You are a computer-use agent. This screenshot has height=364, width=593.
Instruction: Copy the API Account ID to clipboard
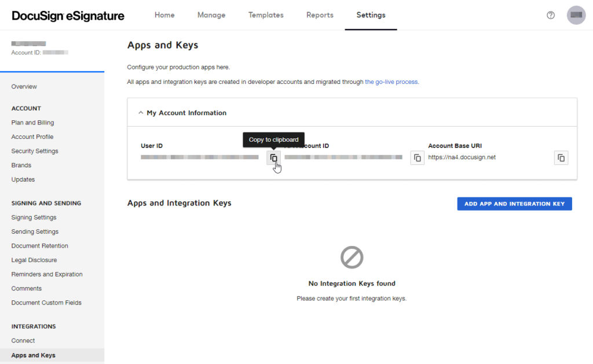(x=417, y=157)
